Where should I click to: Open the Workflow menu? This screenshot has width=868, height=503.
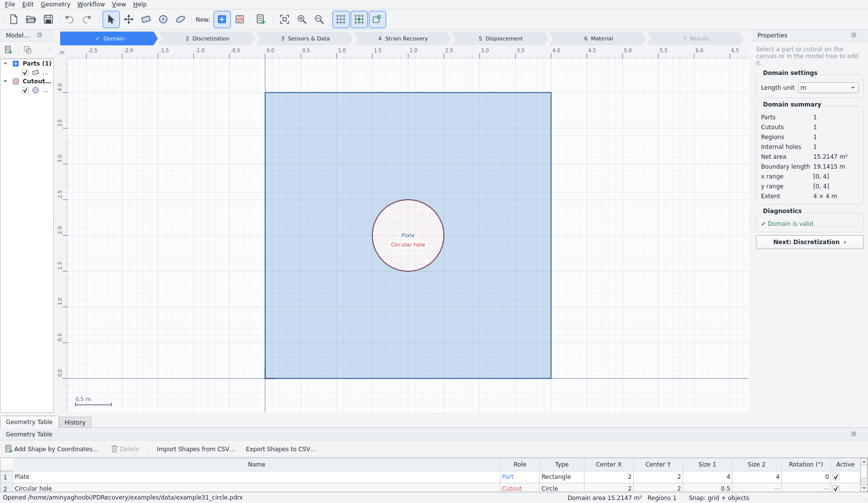pos(91,4)
